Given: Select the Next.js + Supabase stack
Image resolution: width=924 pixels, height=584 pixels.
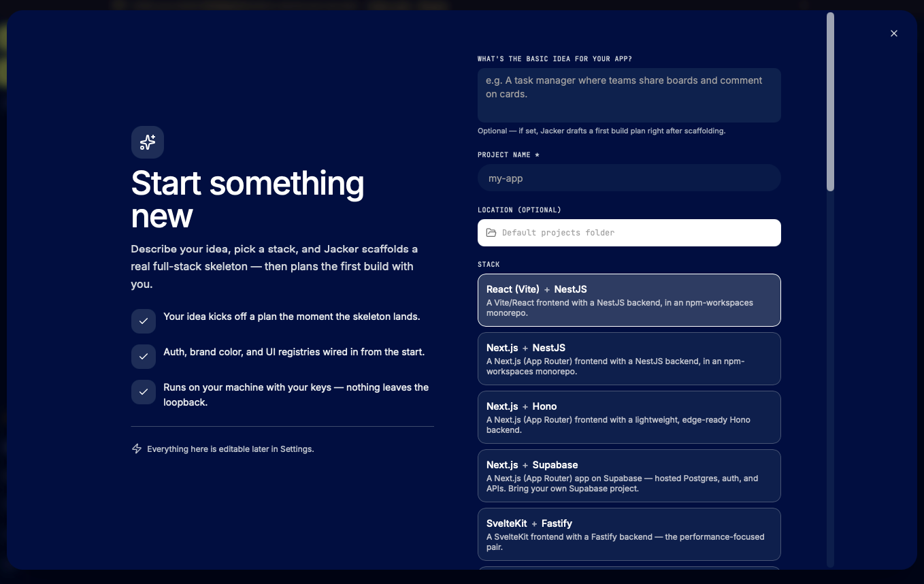Looking at the screenshot, I should tap(629, 476).
